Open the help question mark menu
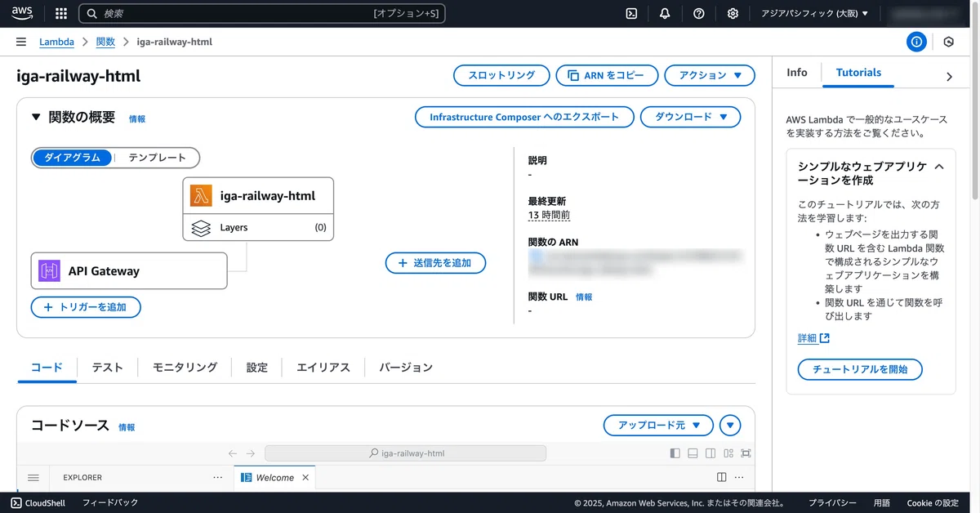This screenshot has width=980, height=513. coord(698,13)
